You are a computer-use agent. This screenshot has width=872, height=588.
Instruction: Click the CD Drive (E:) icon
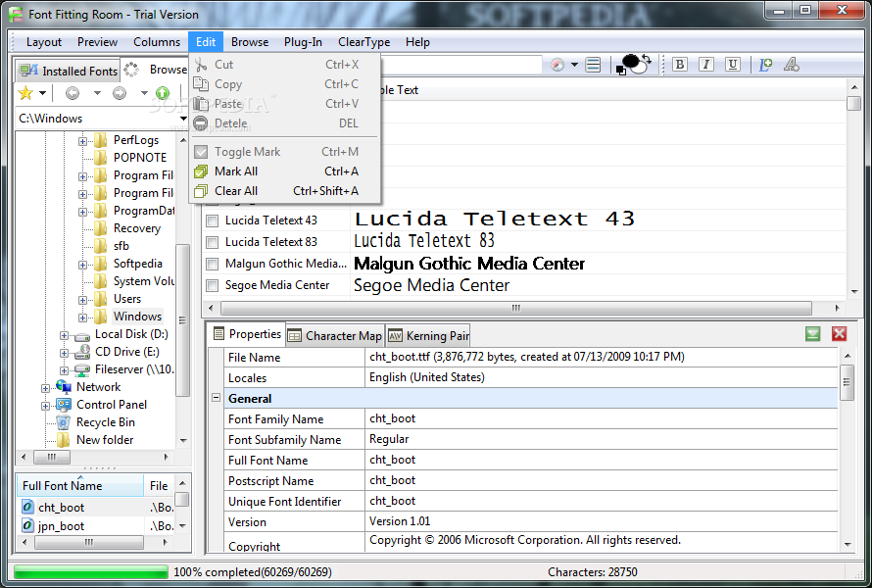coord(82,352)
